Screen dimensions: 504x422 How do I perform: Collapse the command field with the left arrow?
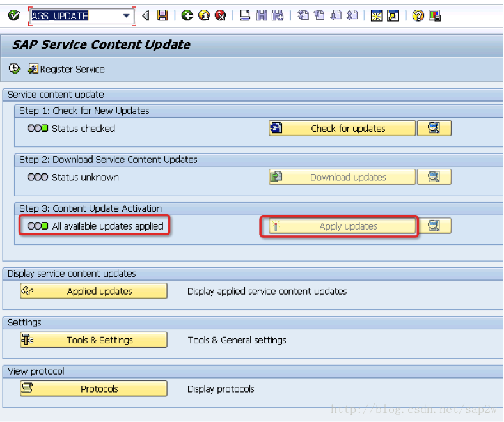(x=146, y=15)
